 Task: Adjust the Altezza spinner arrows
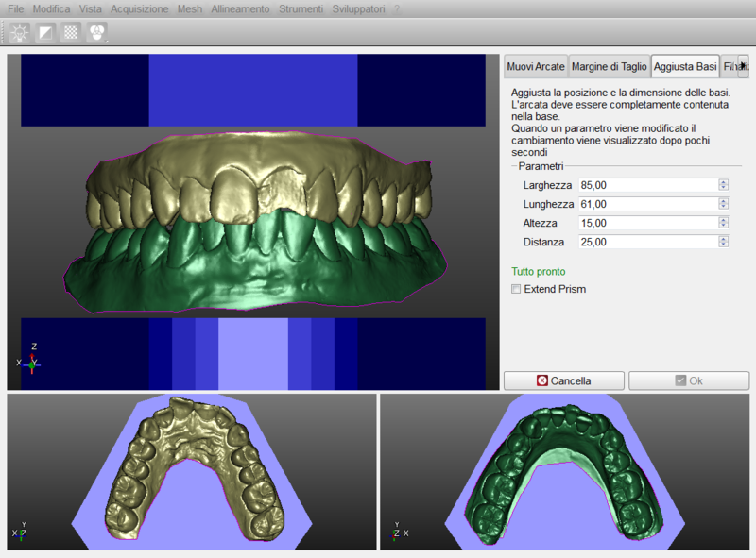coord(723,223)
